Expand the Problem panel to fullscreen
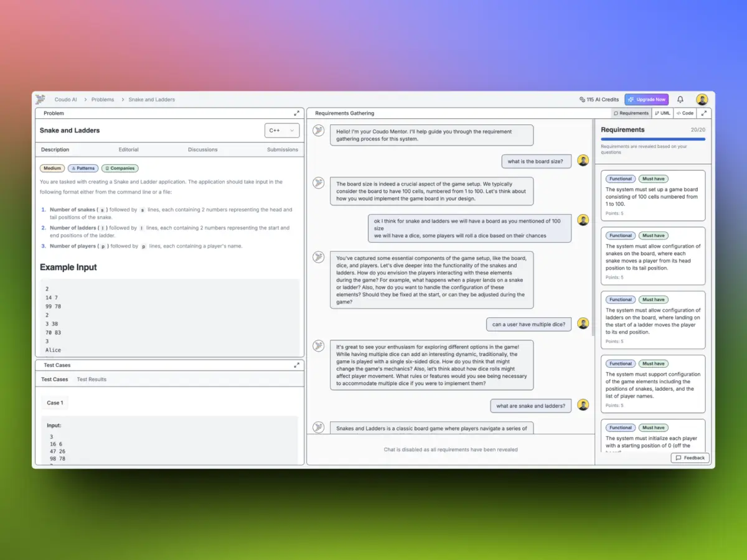Viewport: 747px width, 560px height. pos(297,113)
